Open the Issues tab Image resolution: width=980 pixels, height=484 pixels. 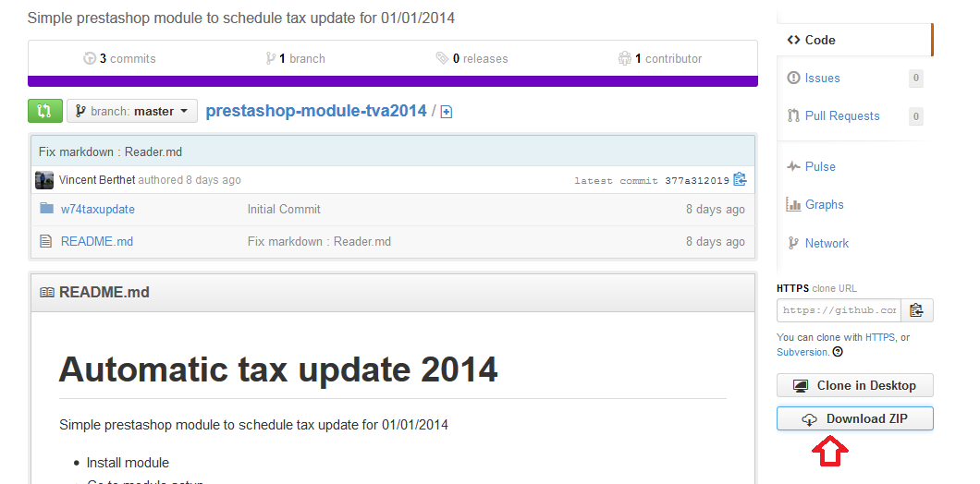point(822,79)
